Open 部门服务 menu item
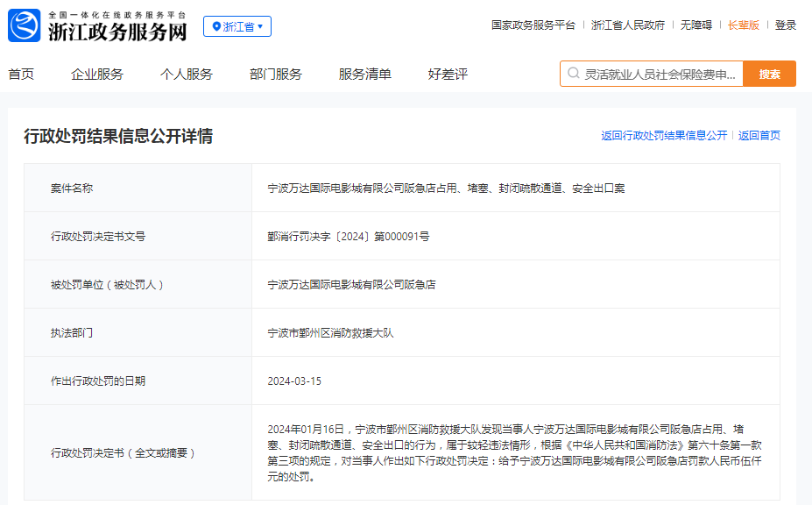This screenshot has width=812, height=505. pyautogui.click(x=276, y=75)
